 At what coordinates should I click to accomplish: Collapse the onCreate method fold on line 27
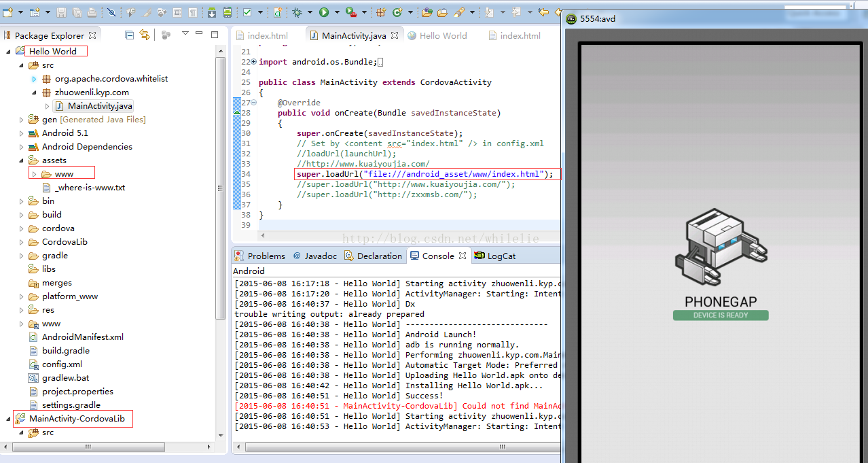tap(254, 103)
